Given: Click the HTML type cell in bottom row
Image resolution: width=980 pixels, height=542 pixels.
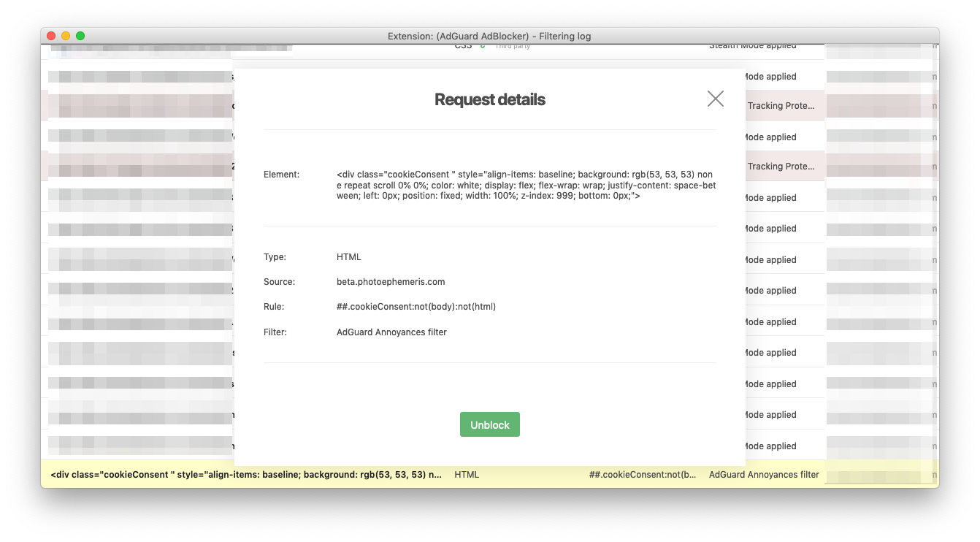Looking at the screenshot, I should tap(467, 475).
